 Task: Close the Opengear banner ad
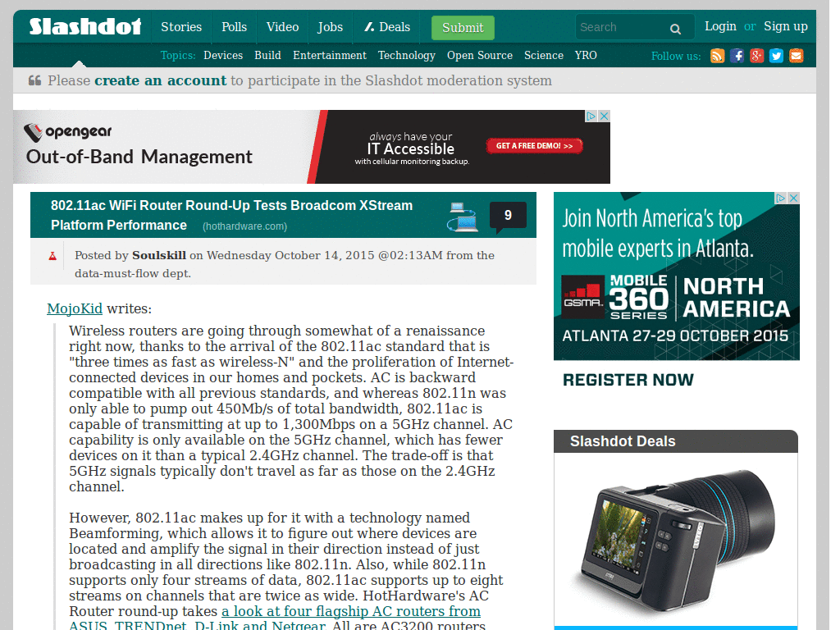pos(605,116)
